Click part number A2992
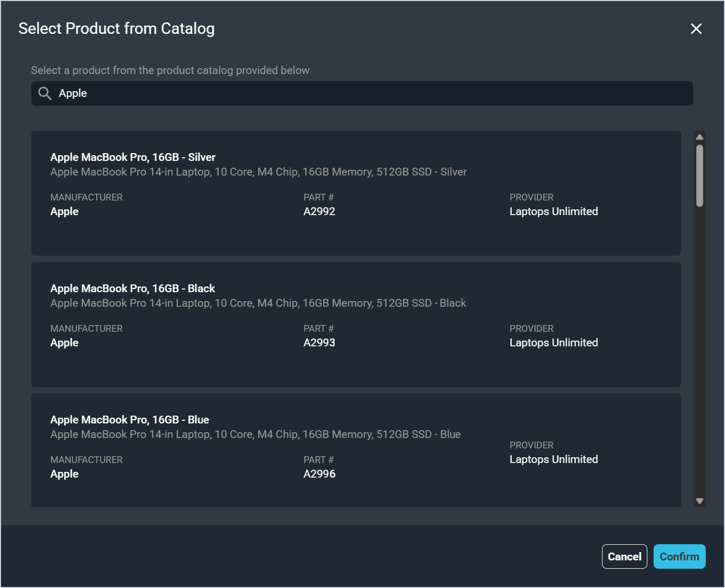Viewport: 725px width, 588px height. (x=319, y=211)
